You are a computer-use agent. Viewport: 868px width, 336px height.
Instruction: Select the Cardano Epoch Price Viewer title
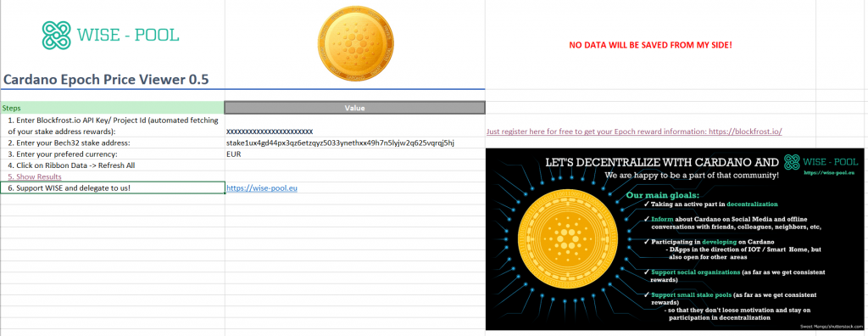106,79
